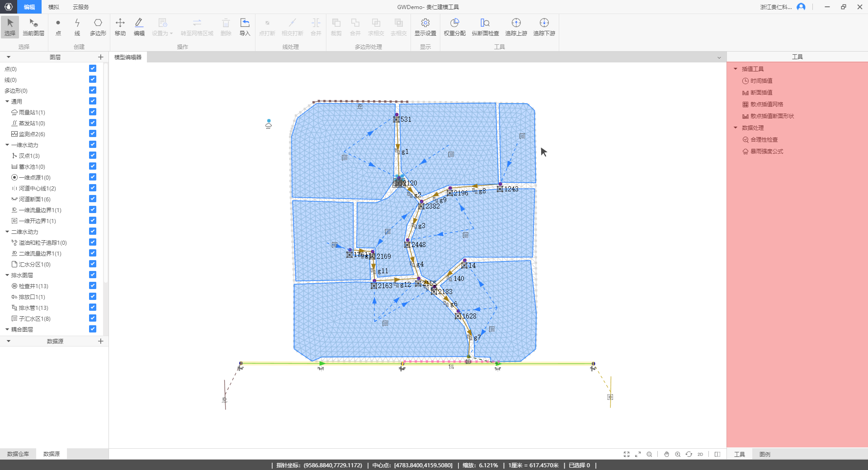Pick the 多边形 polygon tool
868x470 pixels.
point(98,27)
